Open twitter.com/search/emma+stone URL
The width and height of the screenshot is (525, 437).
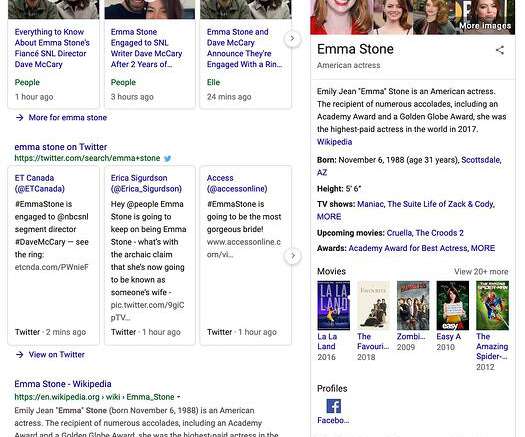point(87,158)
